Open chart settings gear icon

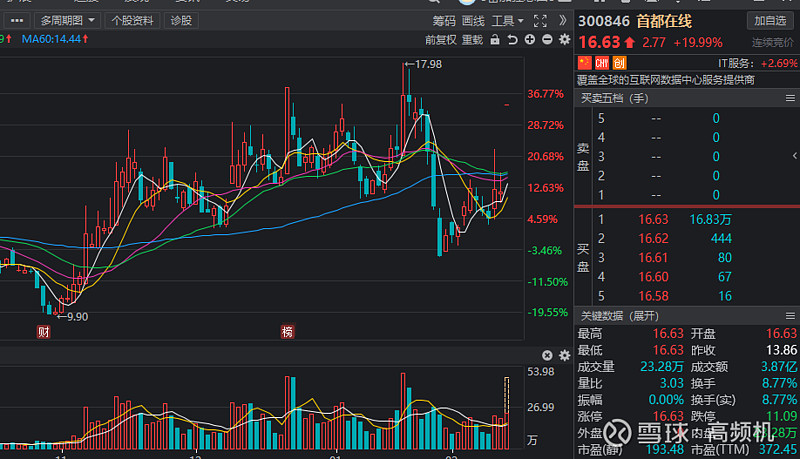[x=564, y=39]
